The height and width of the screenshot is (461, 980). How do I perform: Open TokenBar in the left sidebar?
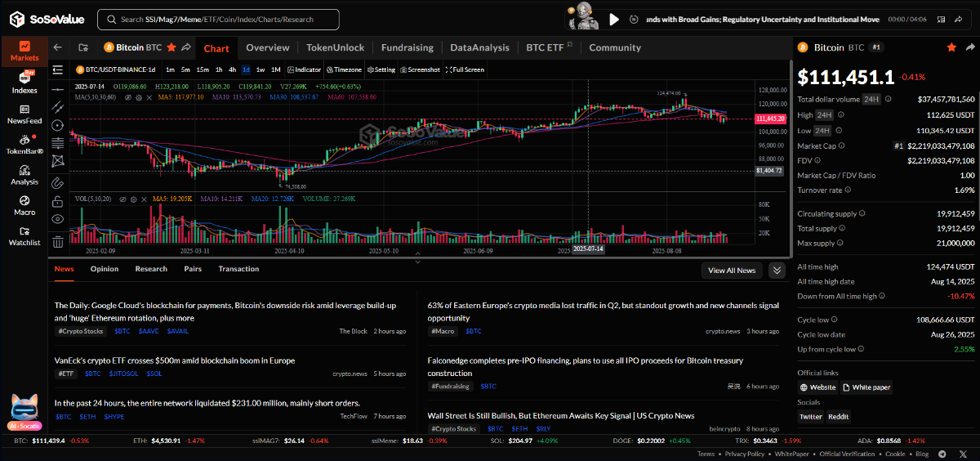(x=24, y=145)
